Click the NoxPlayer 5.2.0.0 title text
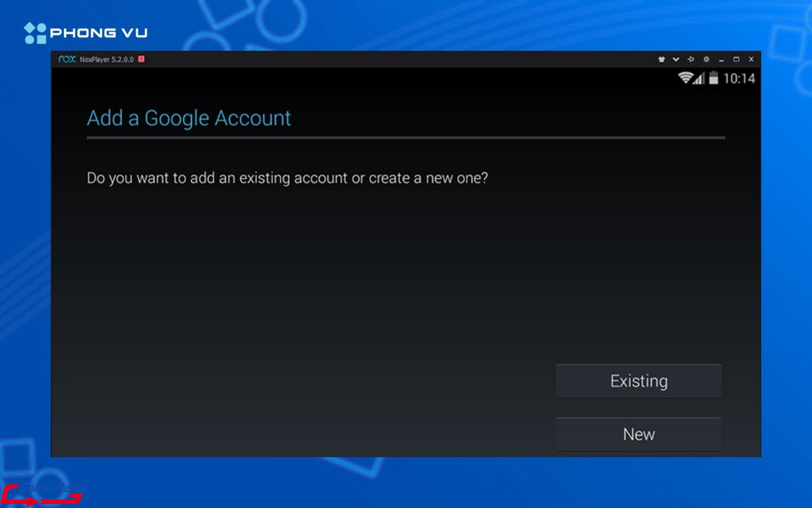812x508 pixels. (107, 59)
